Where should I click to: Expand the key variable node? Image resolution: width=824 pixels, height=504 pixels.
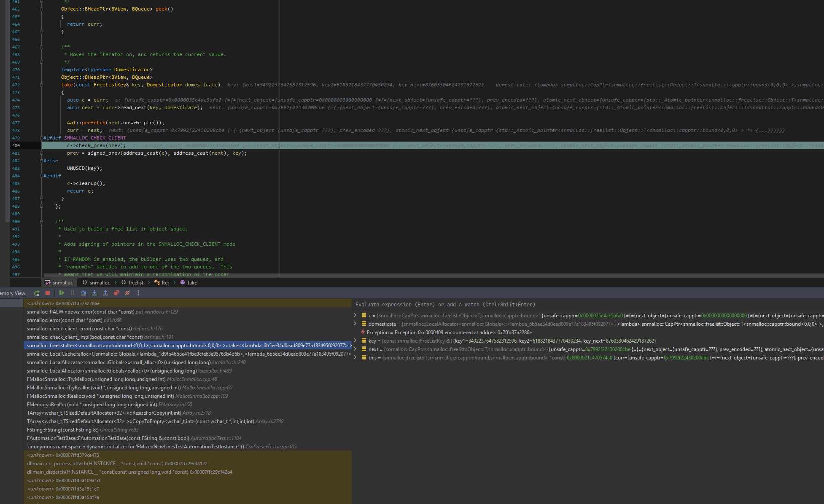[x=355, y=341]
